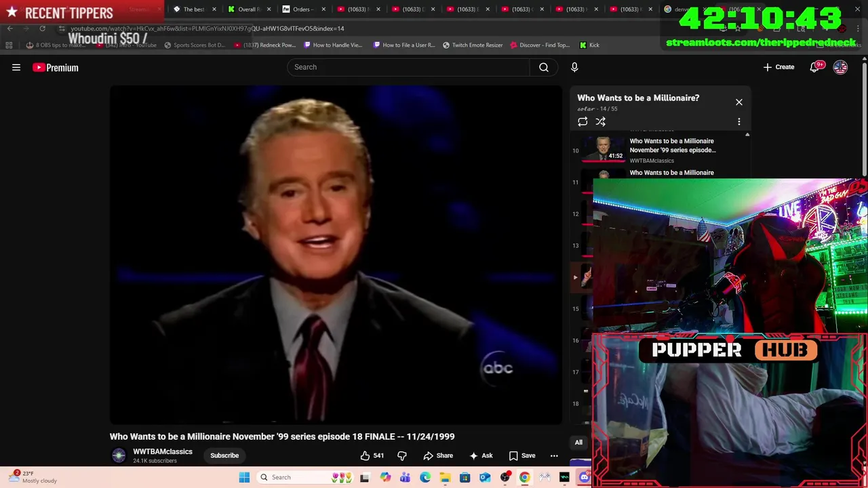
Task: Reload the page in Chrome
Action: click(42, 28)
